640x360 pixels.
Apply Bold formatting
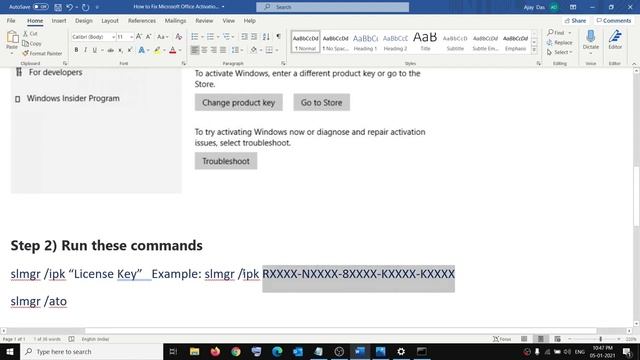[76, 50]
